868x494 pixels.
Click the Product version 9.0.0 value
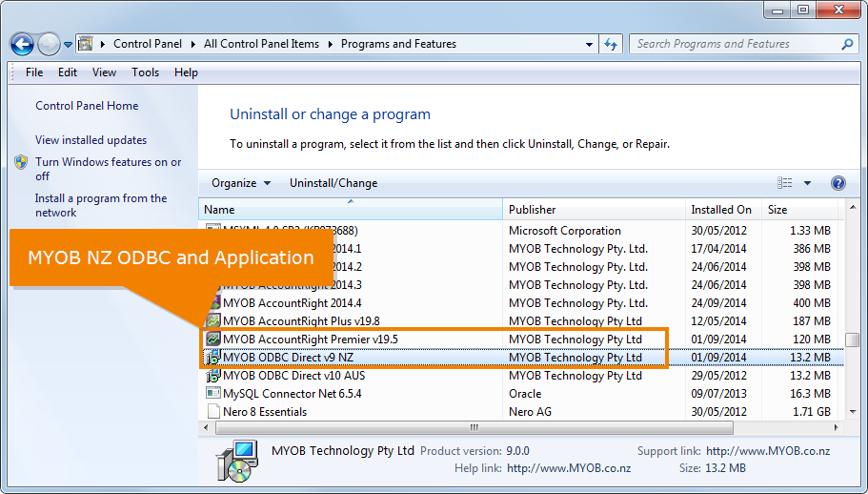517,451
